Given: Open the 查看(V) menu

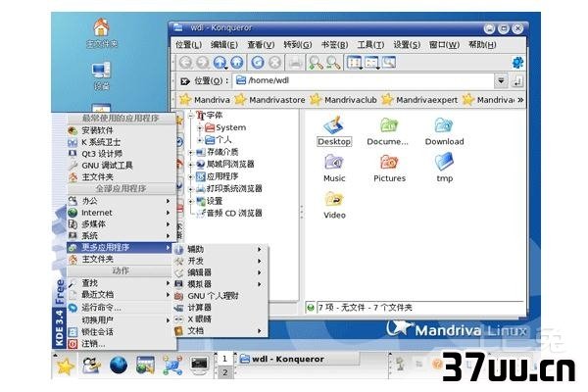Looking at the screenshot, I should [261, 45].
